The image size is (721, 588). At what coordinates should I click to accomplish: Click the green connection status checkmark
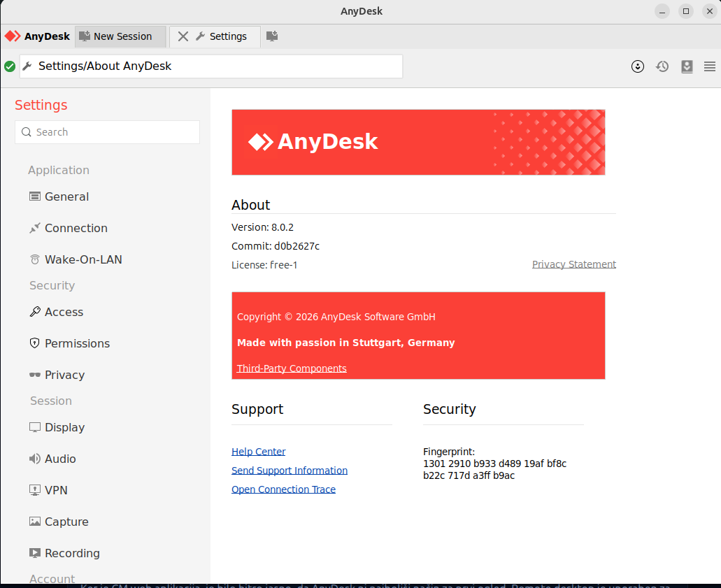click(10, 66)
